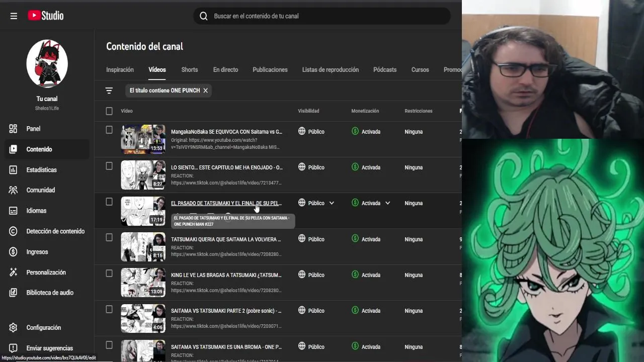The width and height of the screenshot is (644, 362).
Task: Click the Contenido sidebar icon
Action: point(13,149)
